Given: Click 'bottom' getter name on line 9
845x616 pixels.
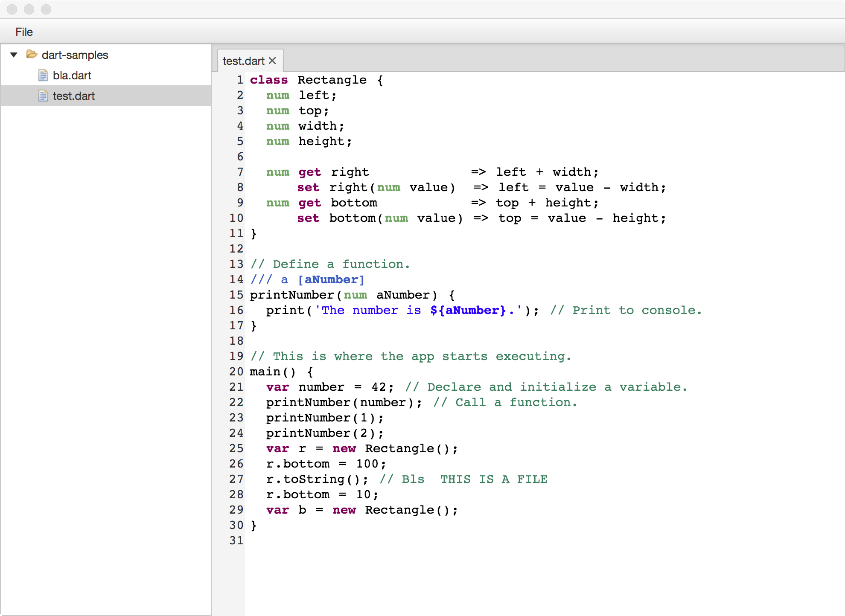Looking at the screenshot, I should pyautogui.click(x=354, y=203).
